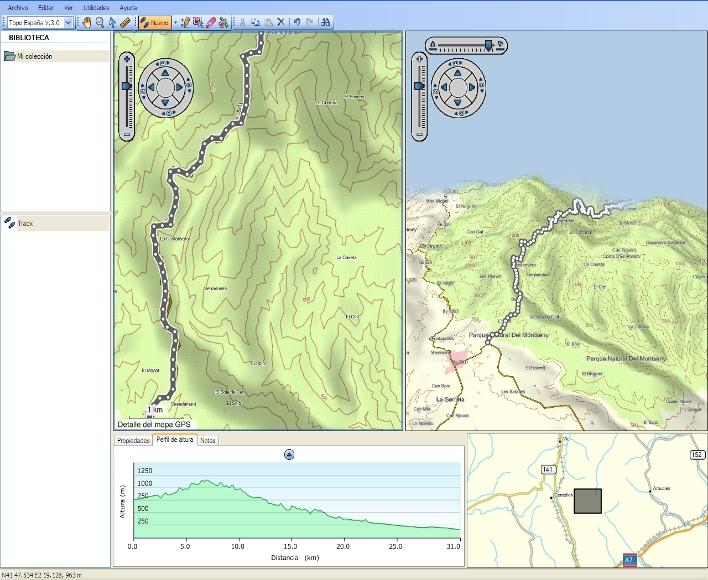Switch to the Notas tab
Image resolution: width=708 pixels, height=580 pixels.
tap(207, 440)
